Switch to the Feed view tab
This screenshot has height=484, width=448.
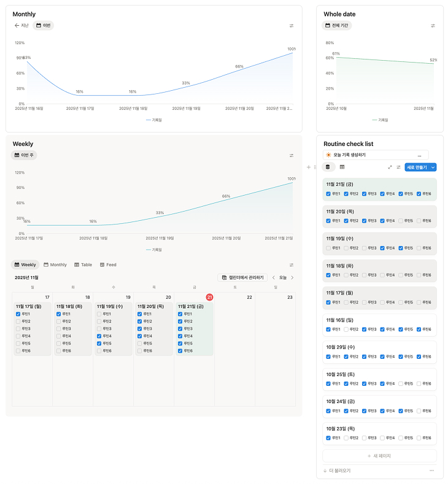tap(108, 265)
